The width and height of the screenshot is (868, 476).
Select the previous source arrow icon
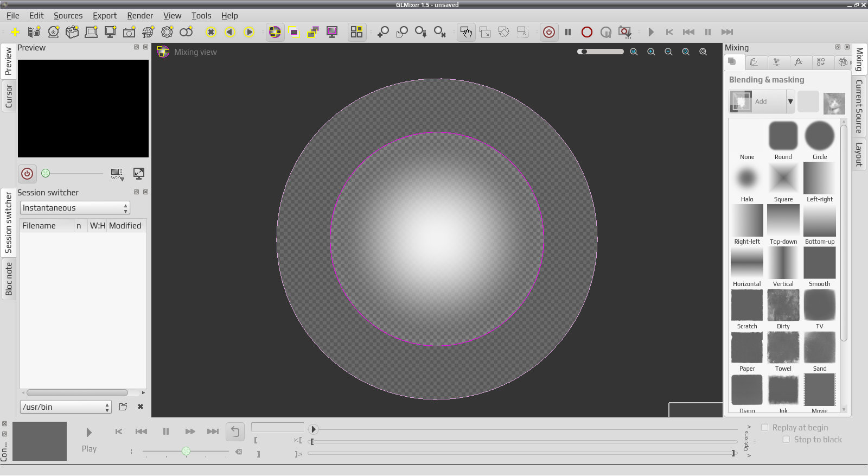[x=230, y=32]
